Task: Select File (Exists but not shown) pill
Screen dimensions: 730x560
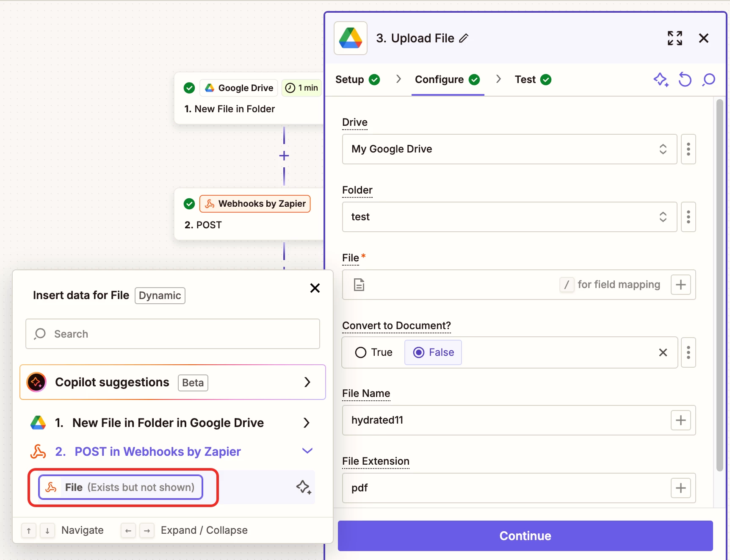Action: [121, 487]
